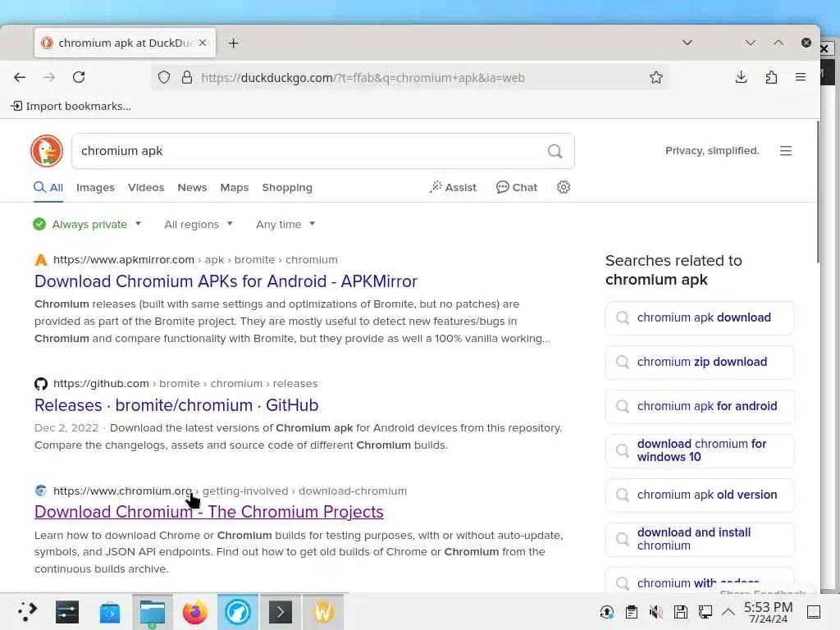Click related search chromium apk download
This screenshot has height=630, width=840.
coord(700,317)
